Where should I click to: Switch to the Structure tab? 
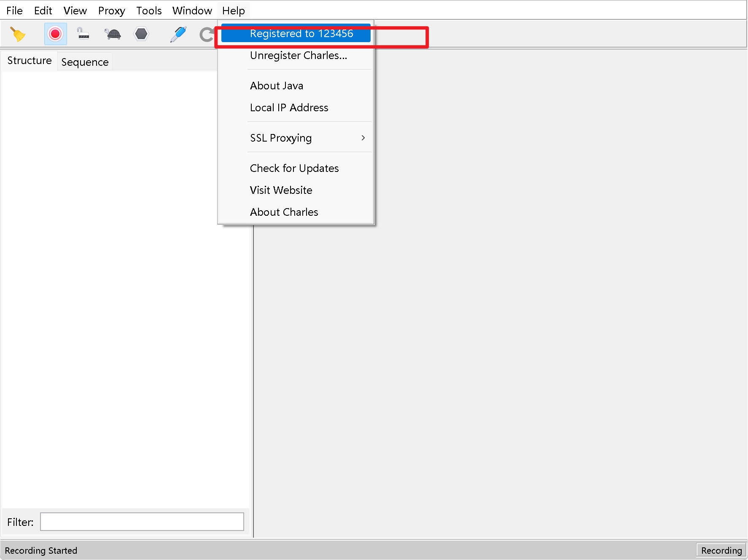[30, 61]
